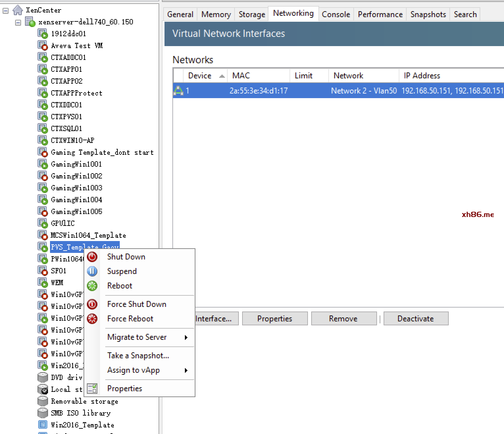
Task: Click the Force Shut Down icon
Action: pyautogui.click(x=92, y=304)
